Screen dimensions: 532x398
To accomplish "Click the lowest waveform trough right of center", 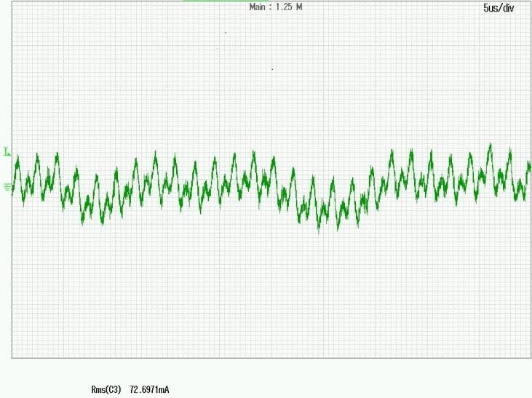I will click(319, 232).
